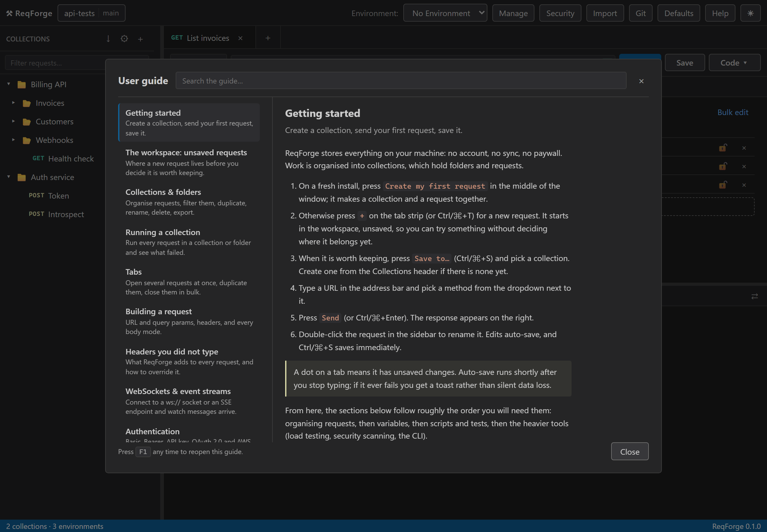Screen dimensions: 767x532
Task: Click ReqForge 0.1.0 version text
Action: pyautogui.click(x=736, y=526)
